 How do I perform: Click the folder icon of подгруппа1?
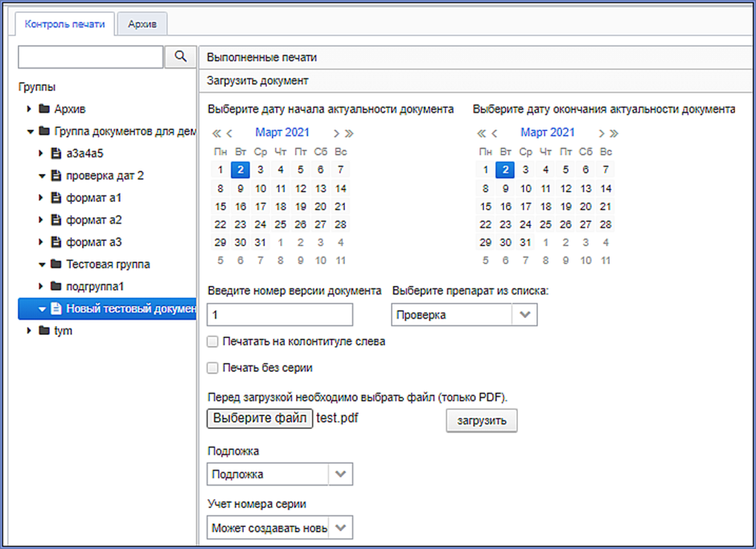pos(56,286)
